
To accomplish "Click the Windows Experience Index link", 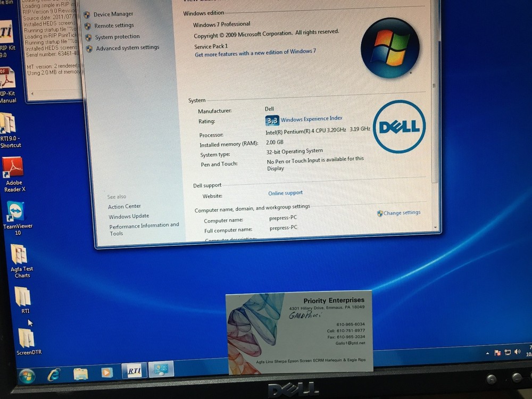I will coord(311,119).
